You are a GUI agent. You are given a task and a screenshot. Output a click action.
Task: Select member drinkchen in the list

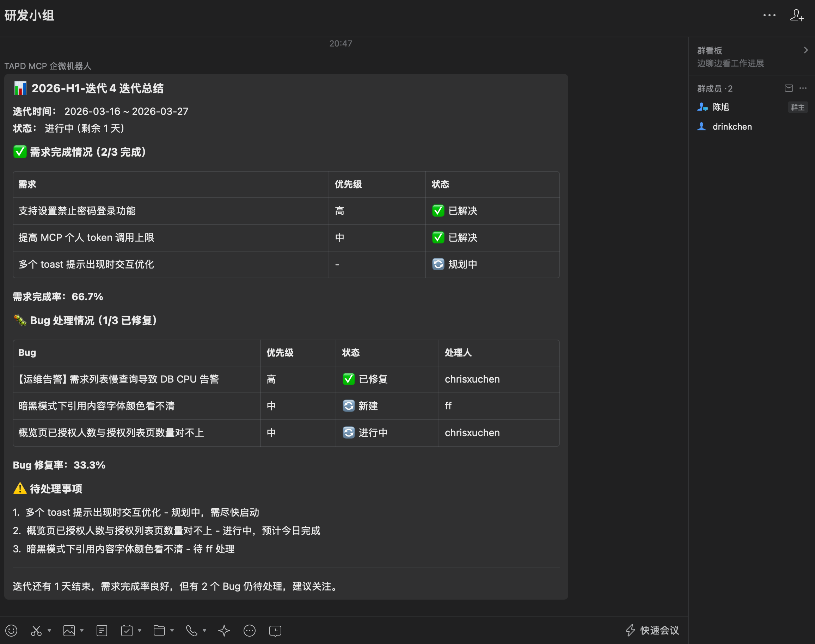(x=731, y=127)
